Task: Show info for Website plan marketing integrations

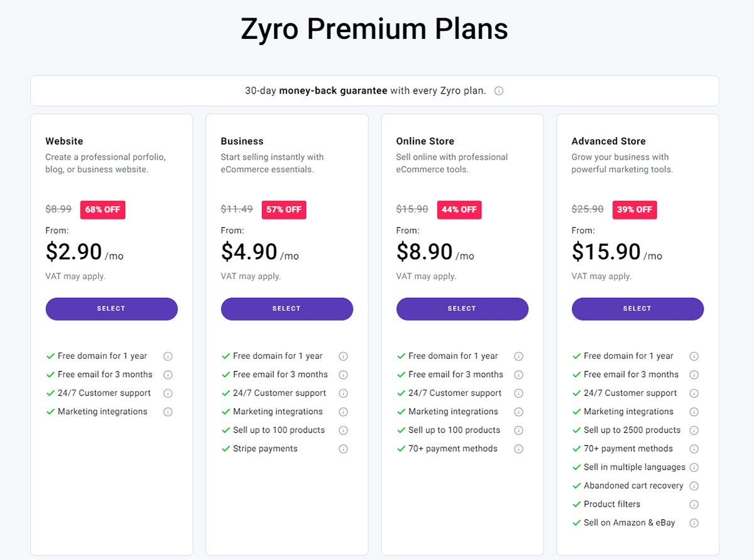Action: pyautogui.click(x=168, y=412)
